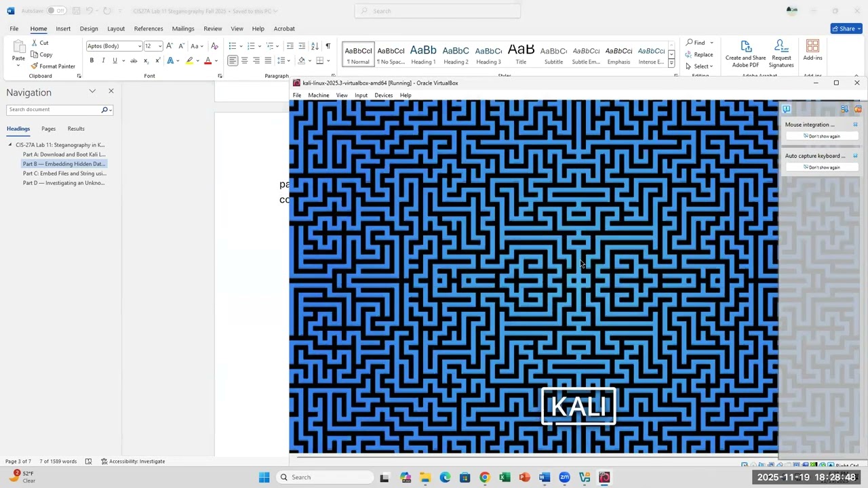Switch to the Layout ribbon tab
868x488 pixels.
pos(116,28)
